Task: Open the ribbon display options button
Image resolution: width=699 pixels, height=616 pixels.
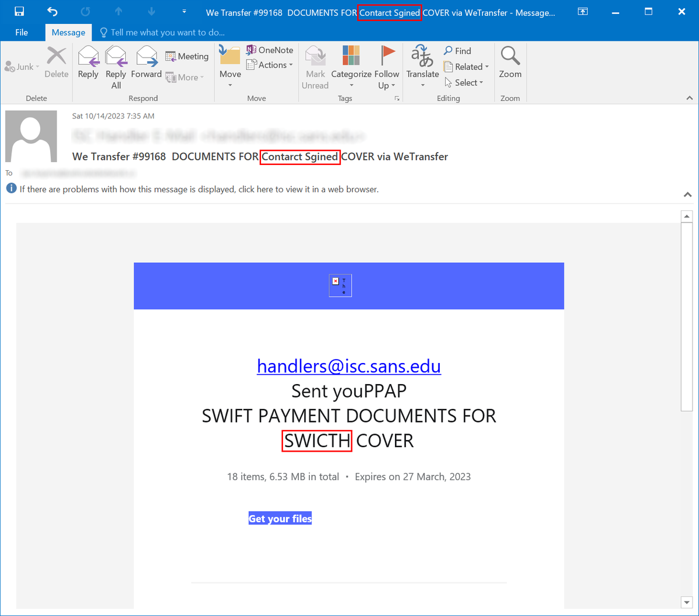Action: pyautogui.click(x=582, y=11)
